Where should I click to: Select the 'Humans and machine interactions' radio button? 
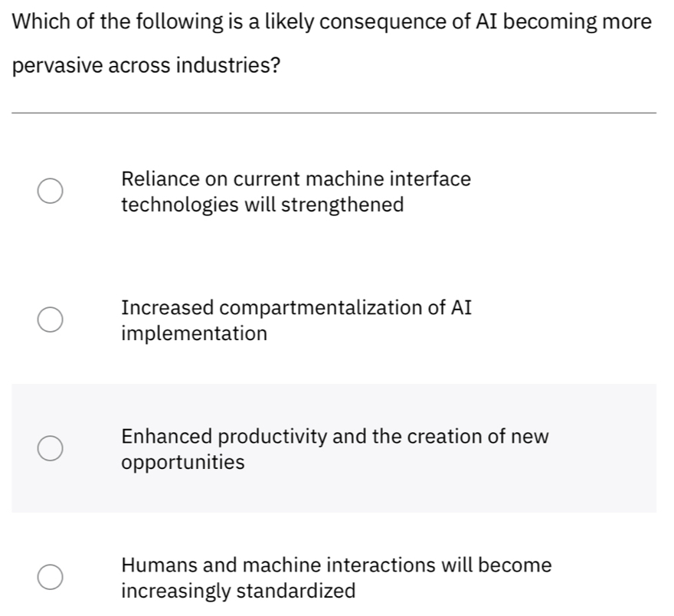[x=49, y=577]
